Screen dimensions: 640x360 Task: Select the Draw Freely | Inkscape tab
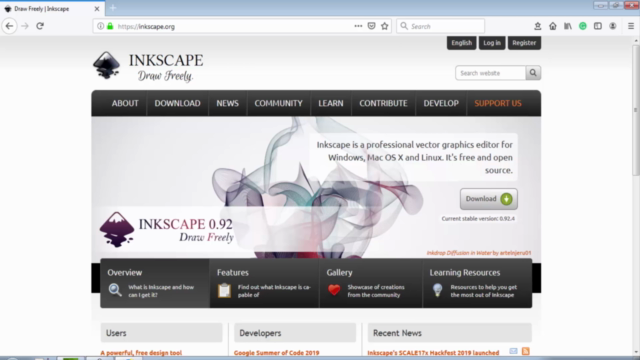click(x=52, y=9)
